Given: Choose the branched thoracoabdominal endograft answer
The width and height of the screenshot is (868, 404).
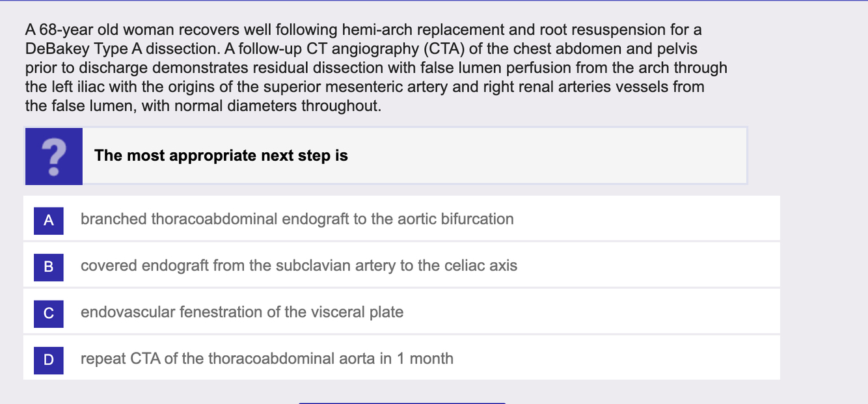Looking at the screenshot, I should click(297, 219).
